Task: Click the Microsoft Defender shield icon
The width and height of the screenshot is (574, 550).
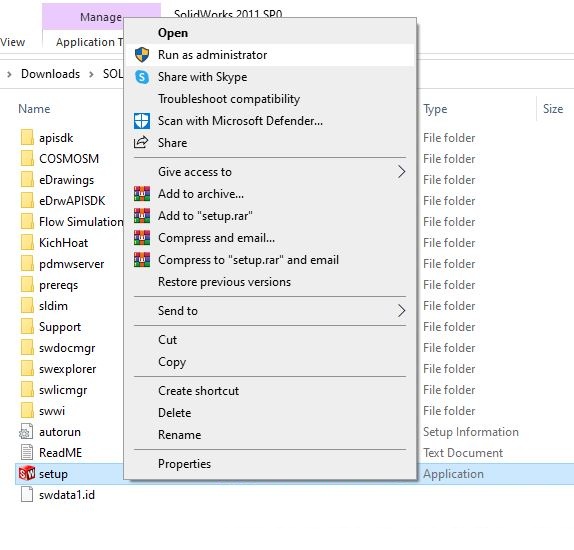Action: [x=142, y=121]
